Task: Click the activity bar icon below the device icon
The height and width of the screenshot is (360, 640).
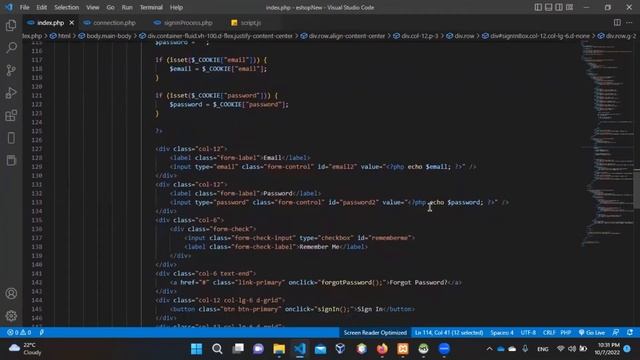Action: click(11, 160)
